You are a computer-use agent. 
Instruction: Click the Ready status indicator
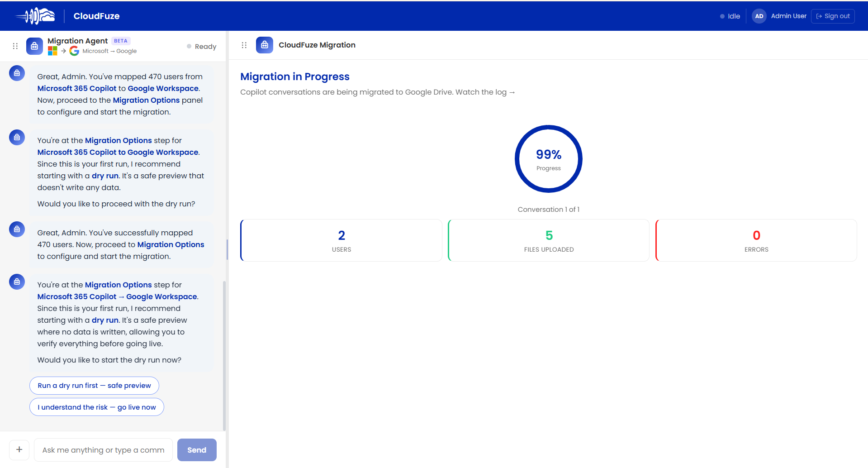click(202, 47)
